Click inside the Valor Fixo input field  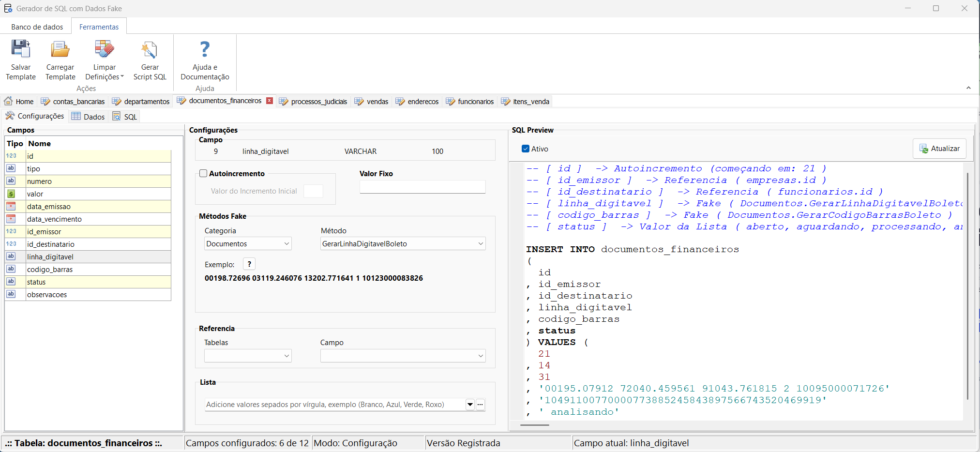click(x=422, y=187)
